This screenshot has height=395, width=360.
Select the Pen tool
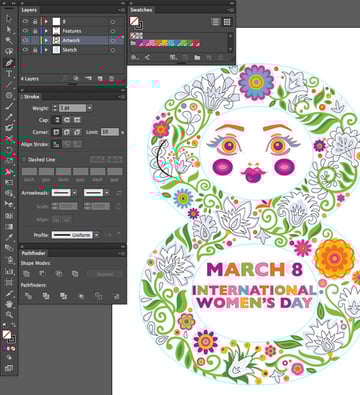click(9, 63)
